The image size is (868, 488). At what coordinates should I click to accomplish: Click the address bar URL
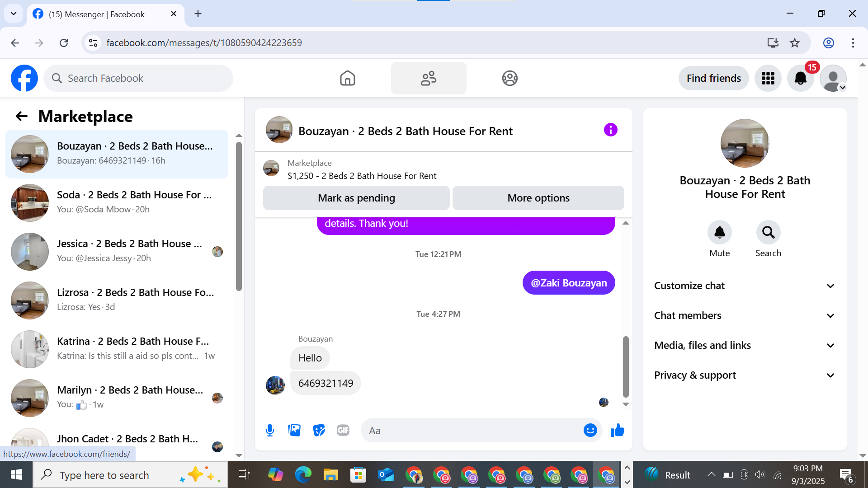(204, 43)
